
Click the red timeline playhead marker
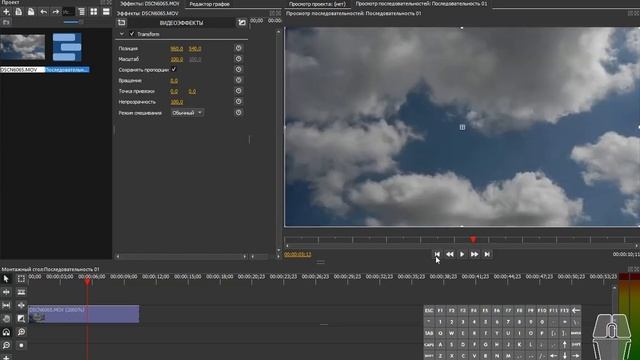[x=87, y=282]
